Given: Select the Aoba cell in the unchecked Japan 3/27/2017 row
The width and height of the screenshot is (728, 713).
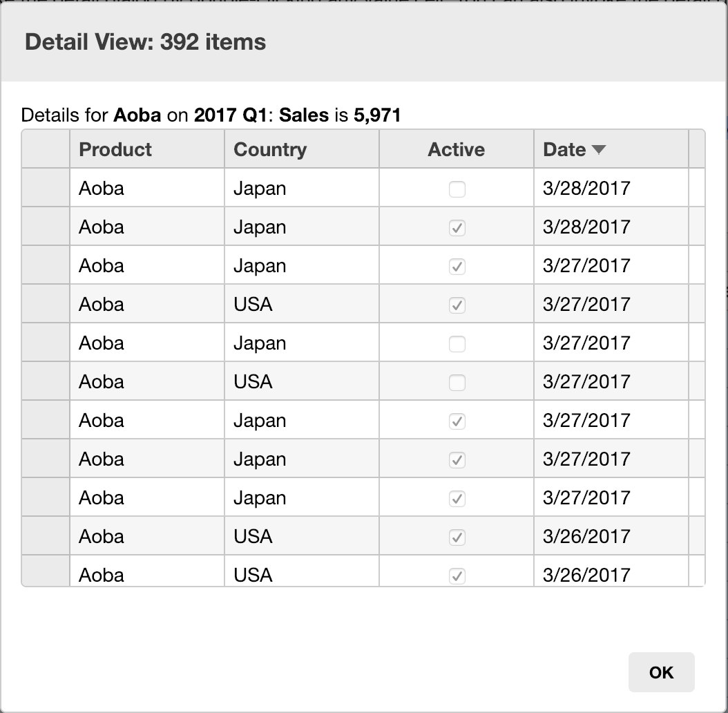Looking at the screenshot, I should tap(147, 342).
